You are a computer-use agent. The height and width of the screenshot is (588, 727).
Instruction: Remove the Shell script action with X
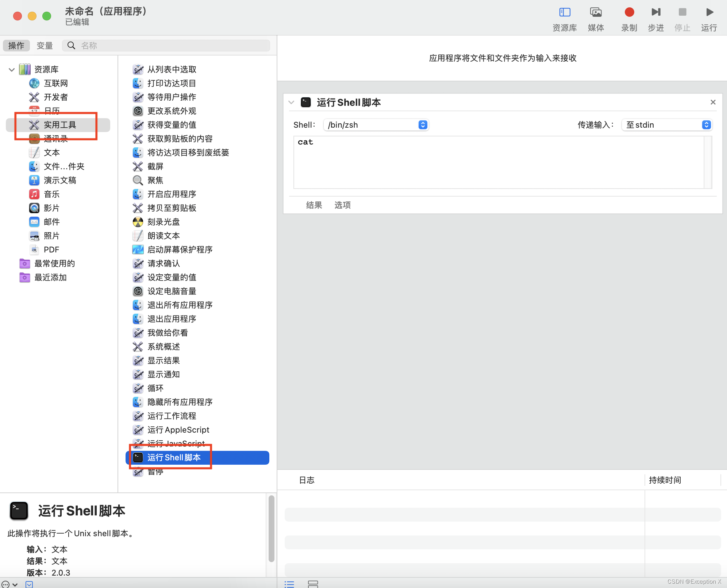point(713,102)
